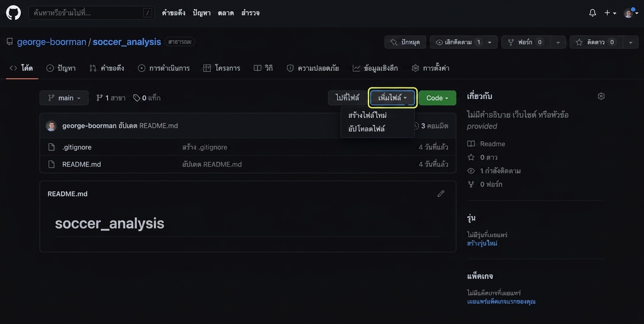Viewport: 644px width, 324px height.
Task: Open the อัปเดต README.md commit in README row
Action: pos(212,164)
